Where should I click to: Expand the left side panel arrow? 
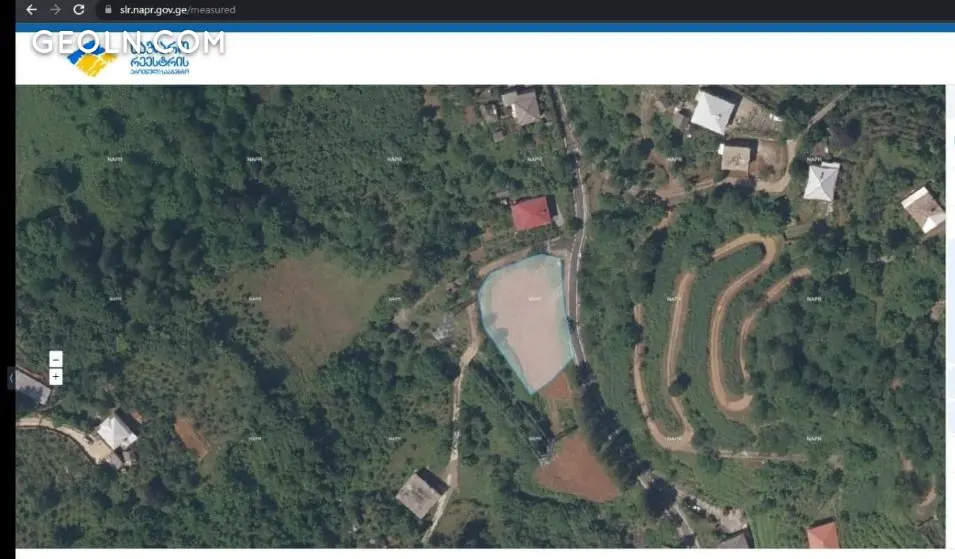(11, 378)
